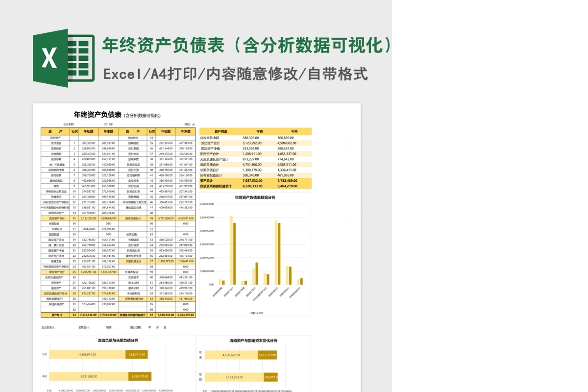This screenshot has height=392, width=588.
Task: Click the 报出日期 label below the table
Action: (x=136, y=327)
